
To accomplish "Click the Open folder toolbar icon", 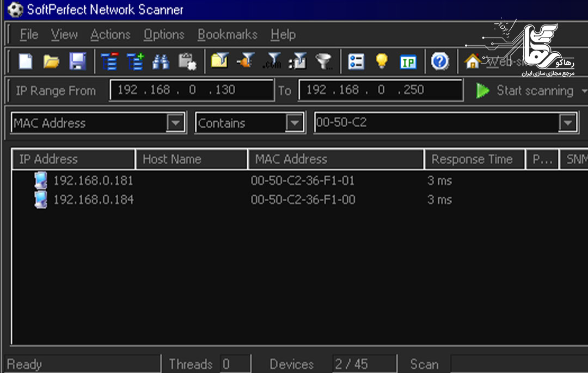I will pos(51,61).
